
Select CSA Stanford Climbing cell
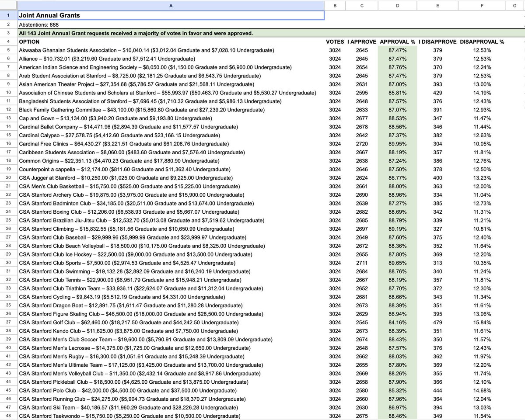(x=171, y=229)
